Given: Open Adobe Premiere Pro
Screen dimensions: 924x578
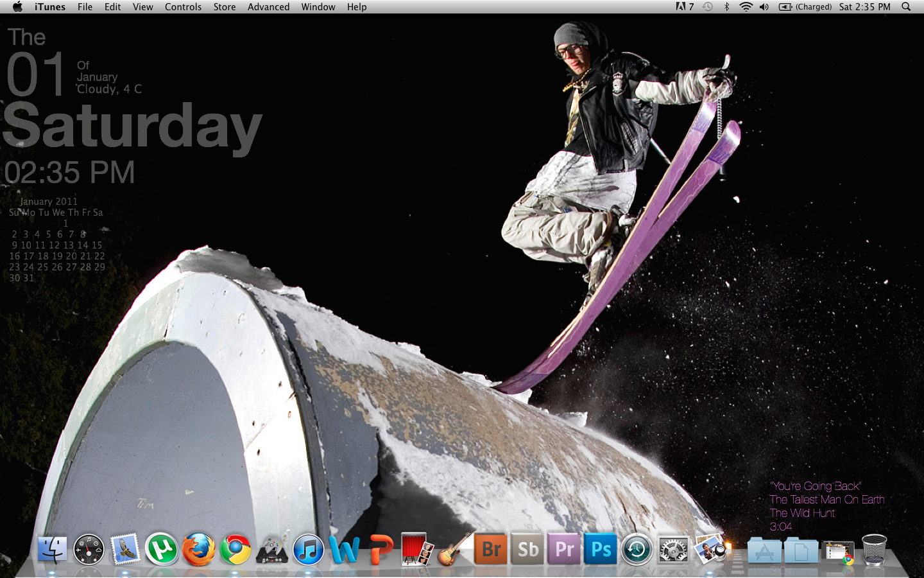Looking at the screenshot, I should coord(563,549).
